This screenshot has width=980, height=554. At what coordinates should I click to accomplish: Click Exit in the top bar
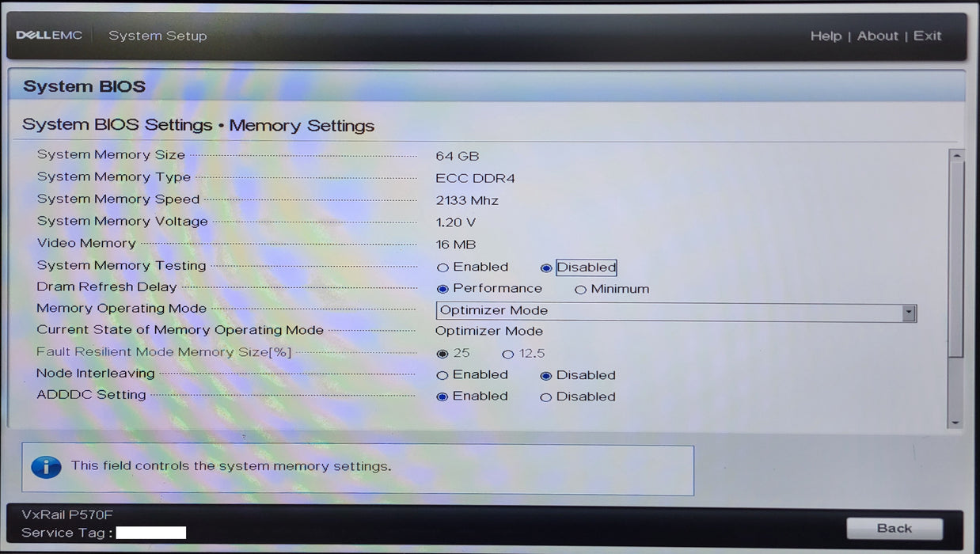pos(928,36)
